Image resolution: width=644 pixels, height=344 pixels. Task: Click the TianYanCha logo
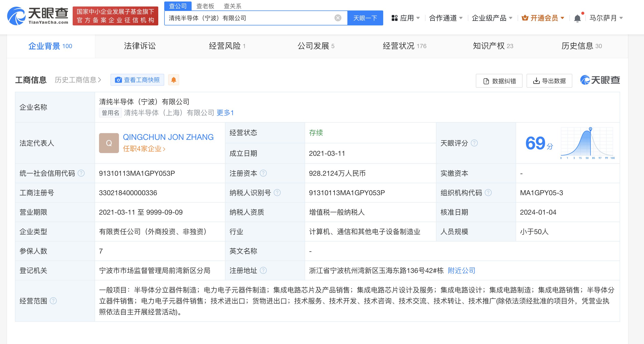[x=38, y=16]
